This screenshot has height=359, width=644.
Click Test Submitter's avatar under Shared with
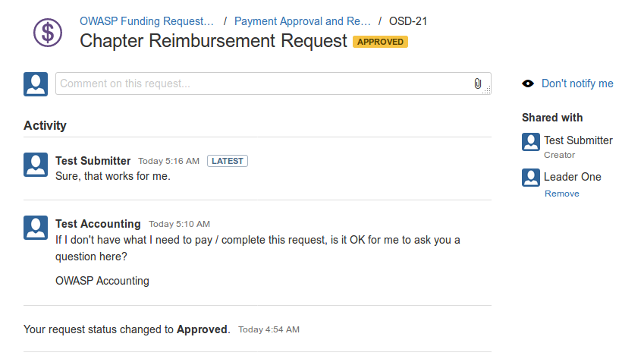point(531,141)
